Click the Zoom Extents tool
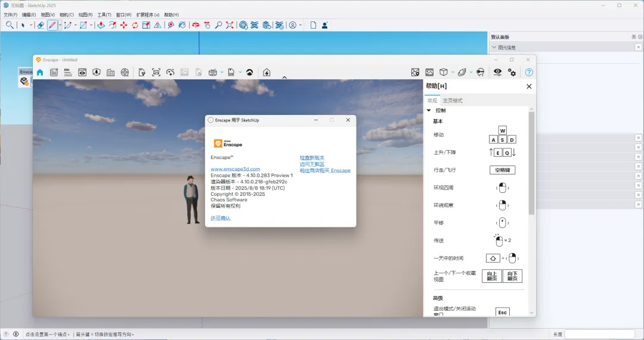Viewport: 644px width, 340px height. click(230, 25)
